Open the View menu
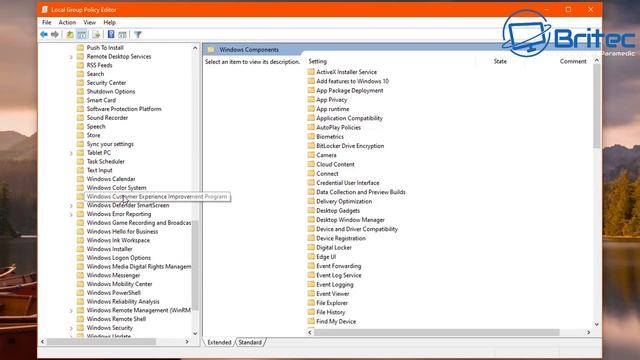 tap(89, 22)
